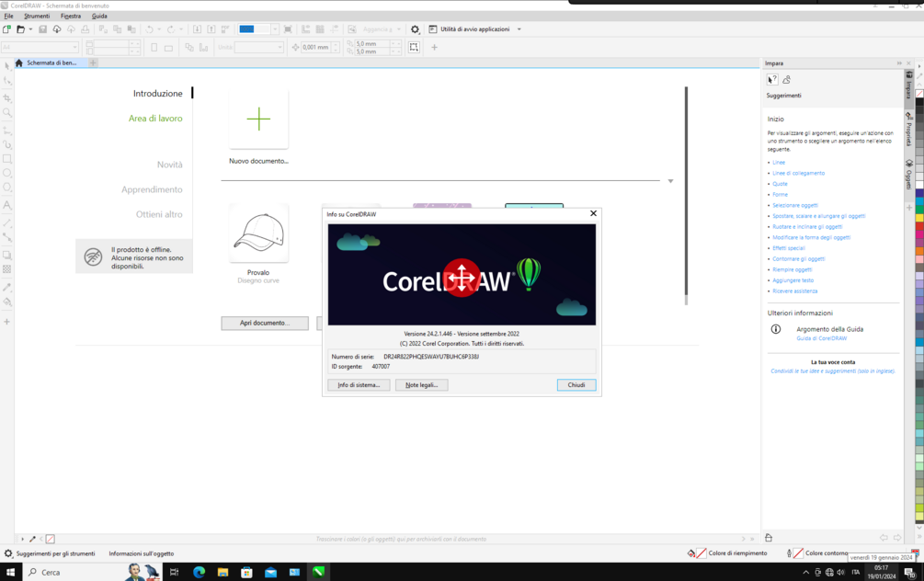Pick the black swatch in color palette
Screen dimensions: 924x581
click(x=919, y=101)
